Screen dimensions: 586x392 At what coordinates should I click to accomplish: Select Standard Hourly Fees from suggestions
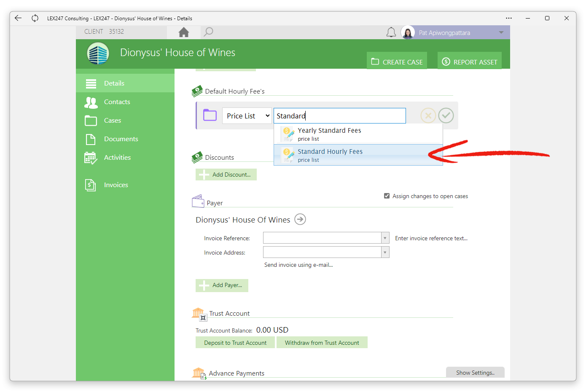(358, 155)
